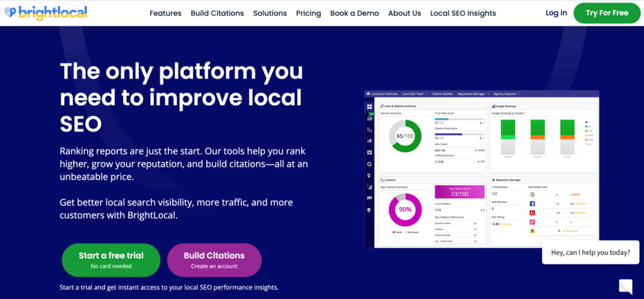The image size is (644, 299).
Task: Click the 90% Key Citations donut chart
Action: (x=406, y=210)
